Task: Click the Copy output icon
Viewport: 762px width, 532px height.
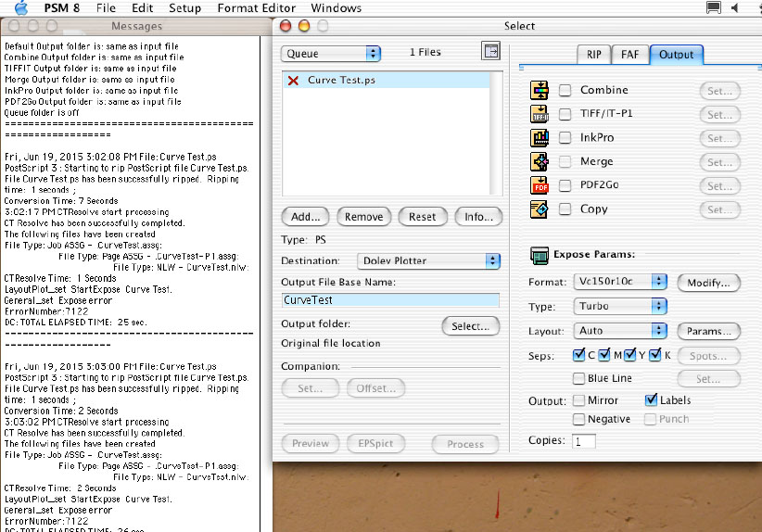Action: pyautogui.click(x=539, y=209)
